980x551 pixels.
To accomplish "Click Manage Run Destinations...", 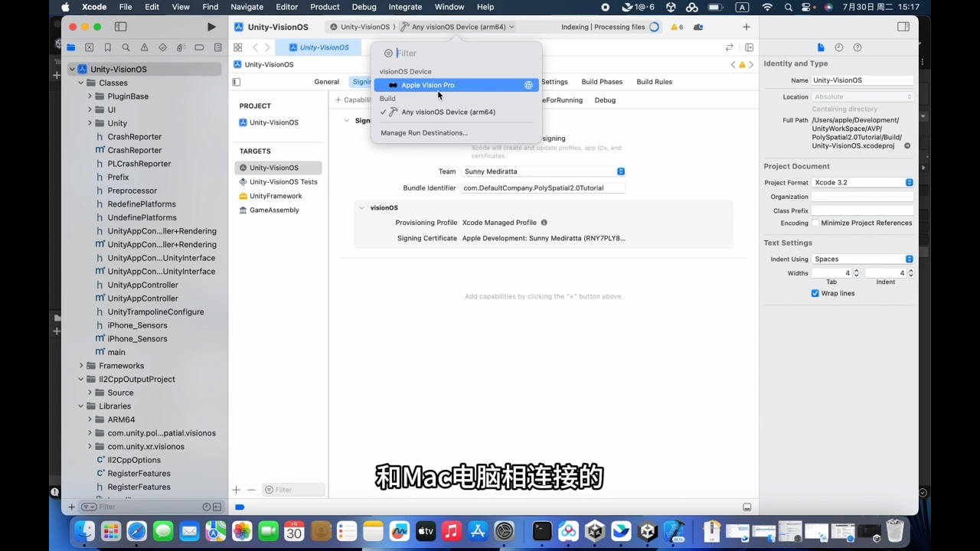I will tap(424, 133).
